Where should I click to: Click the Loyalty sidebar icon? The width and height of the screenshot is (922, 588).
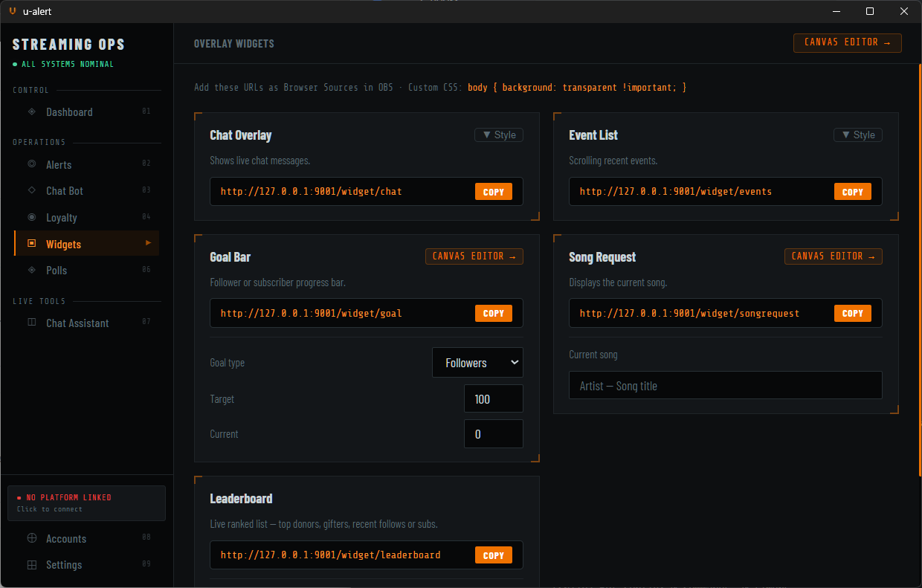[31, 217]
